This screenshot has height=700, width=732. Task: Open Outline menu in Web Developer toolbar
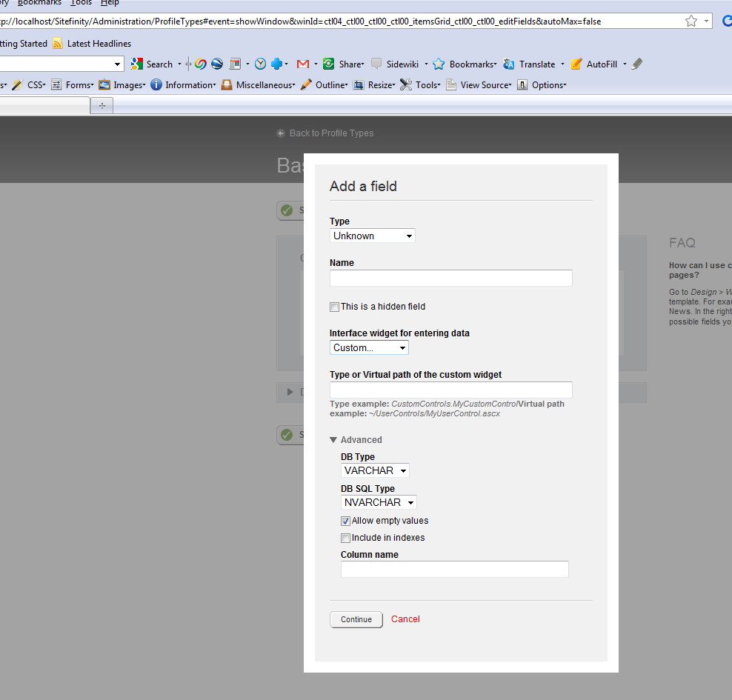point(325,85)
